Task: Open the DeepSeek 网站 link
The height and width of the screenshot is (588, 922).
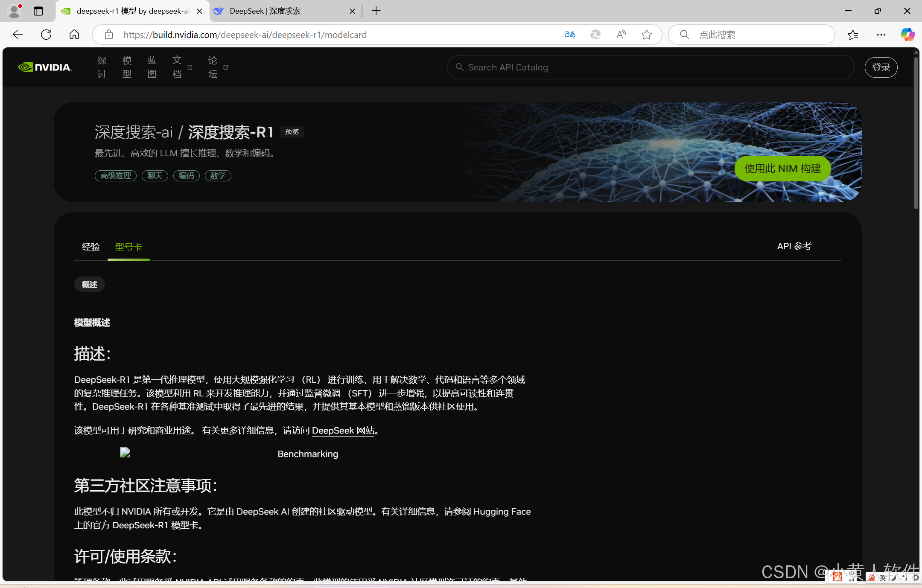Action: tap(343, 431)
